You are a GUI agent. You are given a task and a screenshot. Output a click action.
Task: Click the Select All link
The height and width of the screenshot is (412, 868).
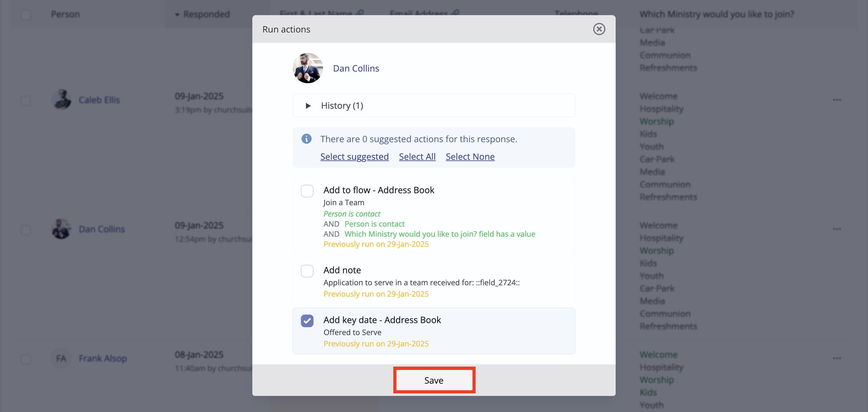417,157
